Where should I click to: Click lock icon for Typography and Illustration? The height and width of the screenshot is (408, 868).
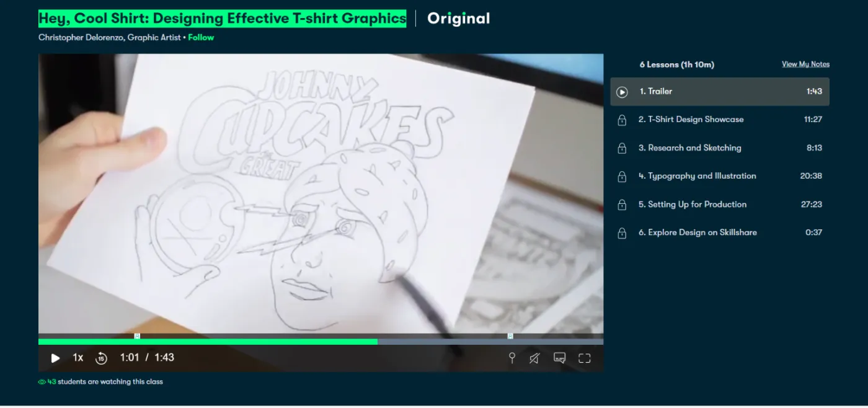click(622, 177)
